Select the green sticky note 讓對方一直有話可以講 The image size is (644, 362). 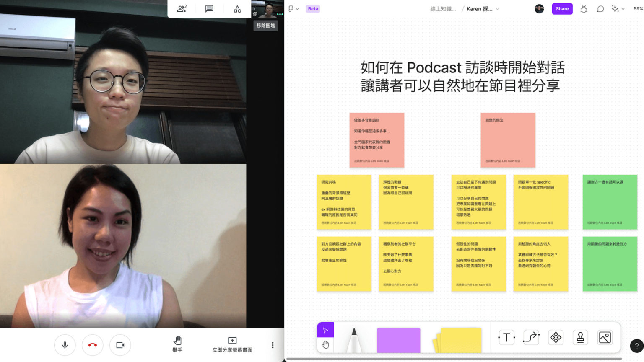tap(610, 202)
